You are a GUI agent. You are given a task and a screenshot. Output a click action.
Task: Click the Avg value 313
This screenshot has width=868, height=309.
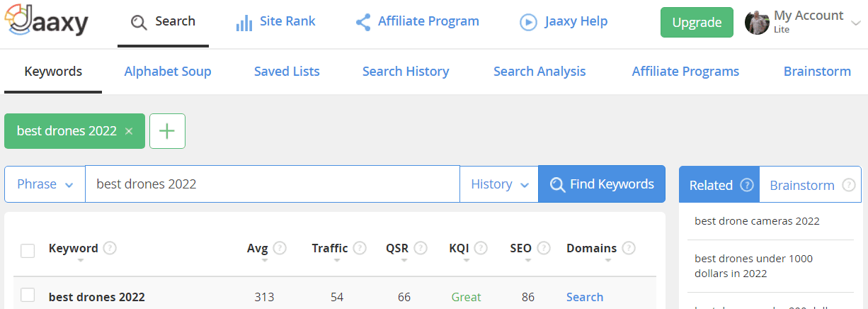click(264, 297)
